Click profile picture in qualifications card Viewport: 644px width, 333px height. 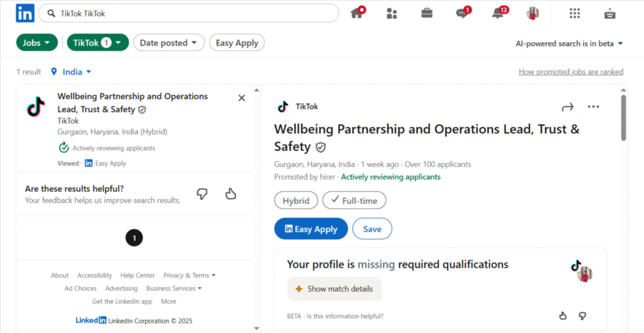point(584,274)
